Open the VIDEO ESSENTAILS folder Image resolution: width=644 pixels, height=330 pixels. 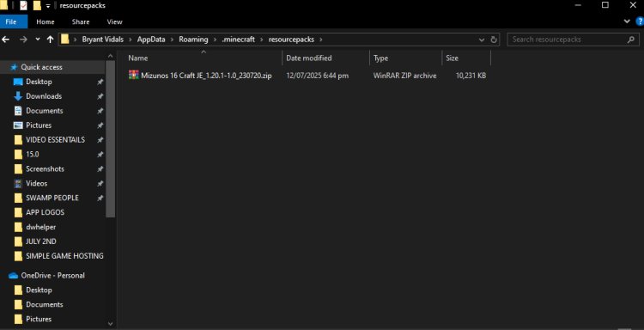point(55,140)
